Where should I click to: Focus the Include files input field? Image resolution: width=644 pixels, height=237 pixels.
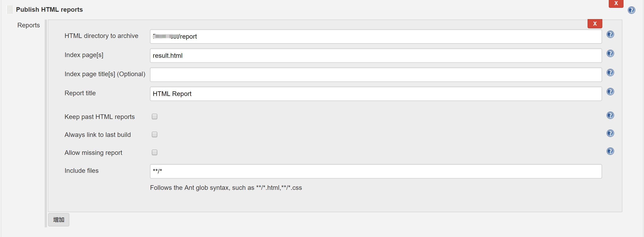pyautogui.click(x=375, y=171)
